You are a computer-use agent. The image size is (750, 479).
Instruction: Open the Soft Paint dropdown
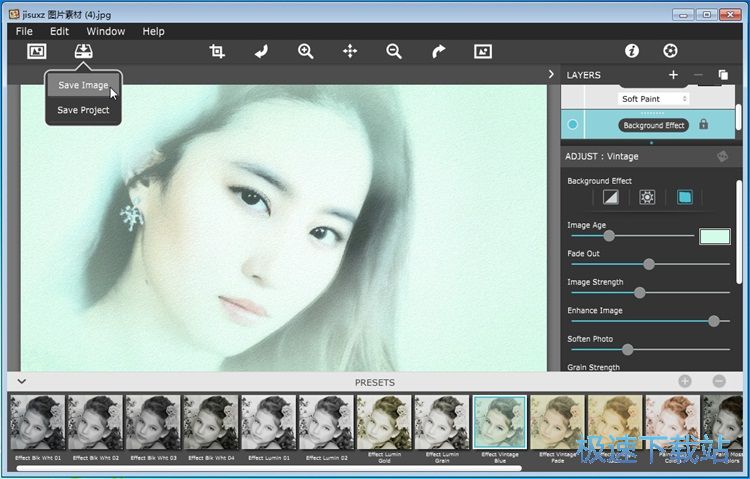pyautogui.click(x=654, y=99)
